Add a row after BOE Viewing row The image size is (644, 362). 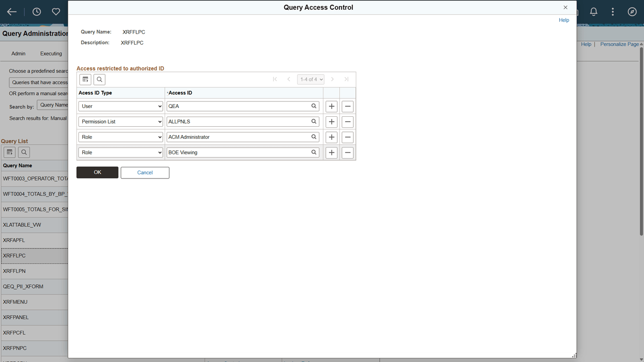tap(331, 153)
